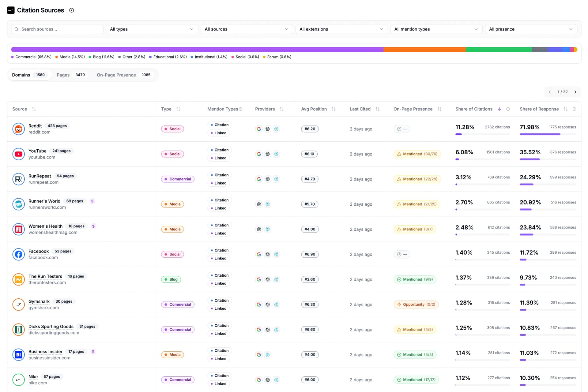The width and height of the screenshot is (588, 392).
Task: Click the green Blog segment of distribution bar
Action: point(499,50)
